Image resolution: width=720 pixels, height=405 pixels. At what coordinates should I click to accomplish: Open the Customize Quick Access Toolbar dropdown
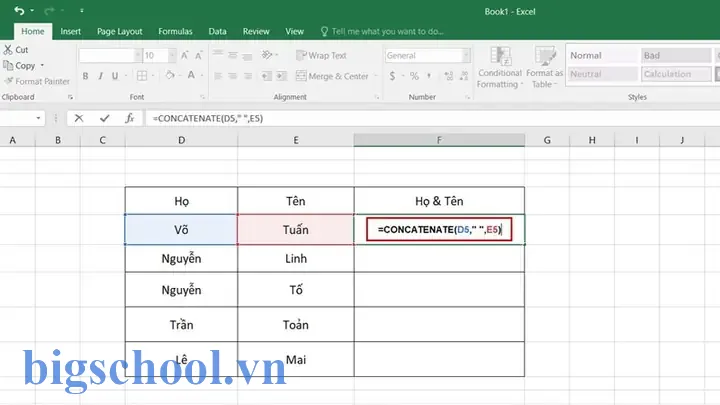(x=82, y=11)
